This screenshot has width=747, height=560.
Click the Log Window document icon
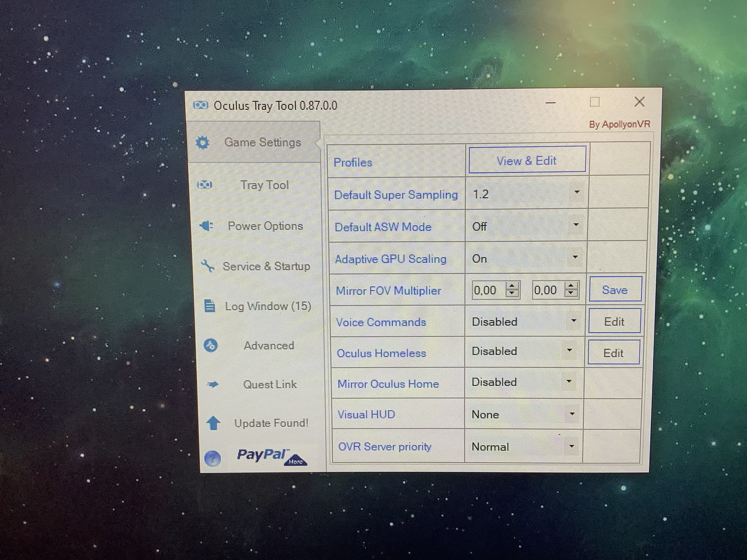point(210,306)
